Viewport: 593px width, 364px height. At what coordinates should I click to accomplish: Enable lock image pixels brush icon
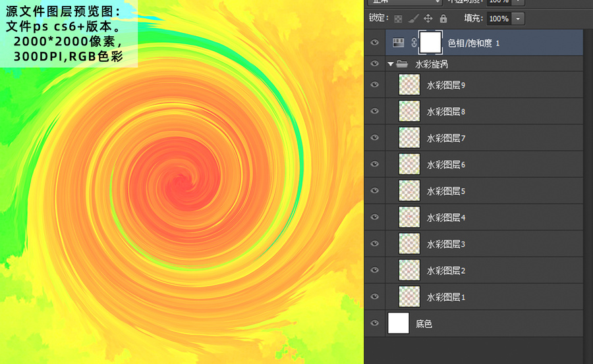pyautogui.click(x=413, y=18)
